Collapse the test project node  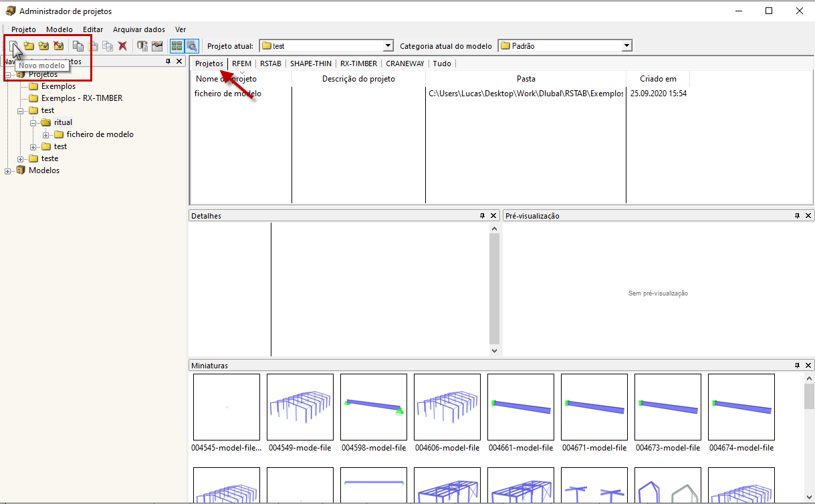point(21,110)
